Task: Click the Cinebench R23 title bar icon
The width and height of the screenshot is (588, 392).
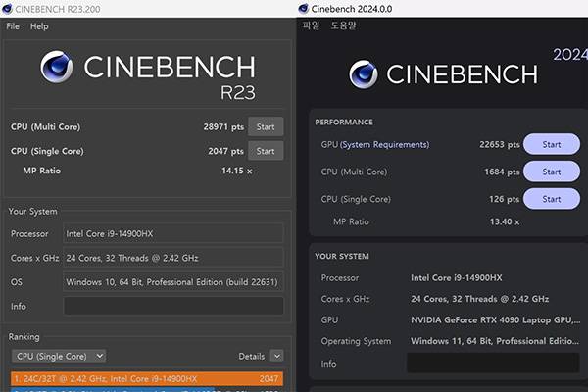Action: (8, 9)
